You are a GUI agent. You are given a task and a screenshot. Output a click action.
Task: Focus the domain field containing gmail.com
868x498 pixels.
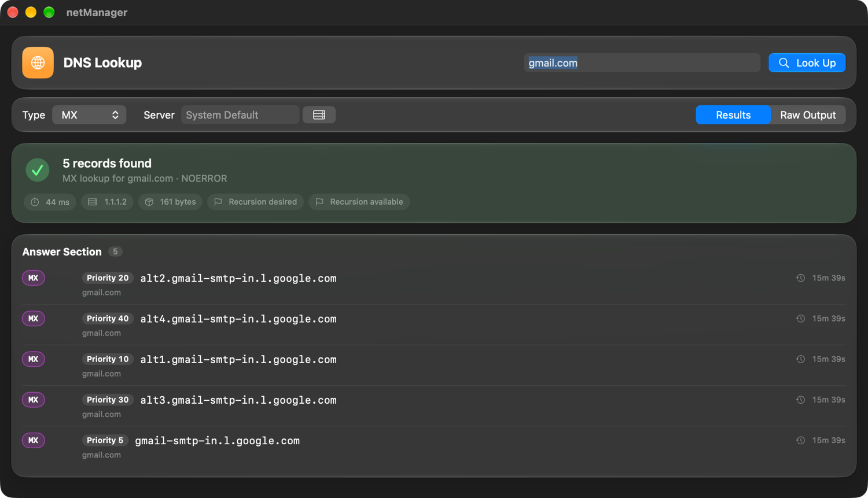pyautogui.click(x=642, y=63)
